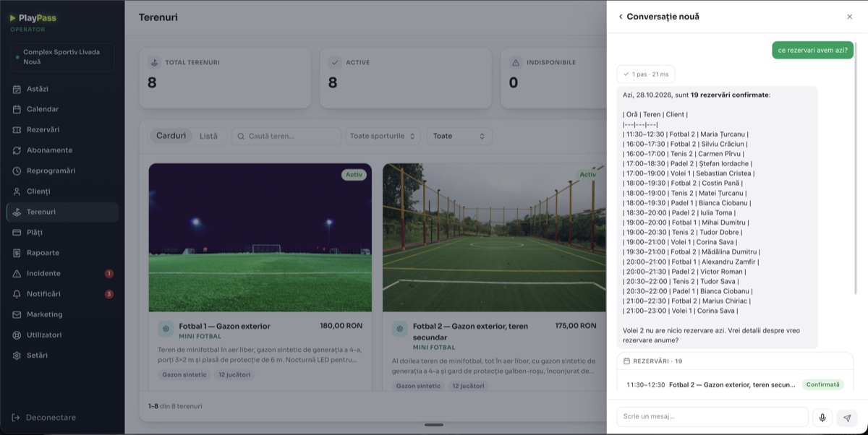Open Plăți via its card icon
The width and height of the screenshot is (868, 435).
click(17, 233)
